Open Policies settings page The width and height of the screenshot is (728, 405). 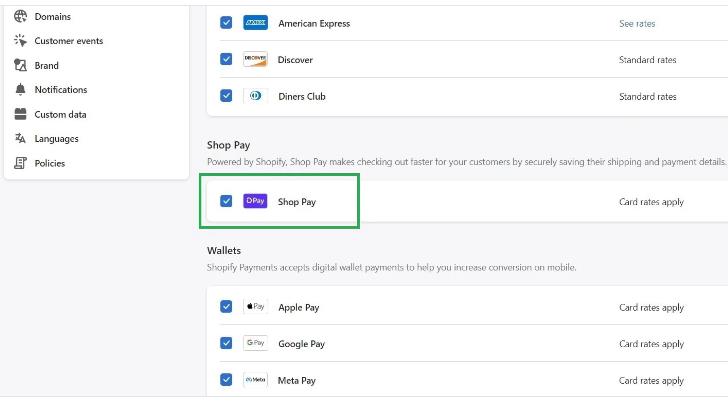tap(50, 163)
